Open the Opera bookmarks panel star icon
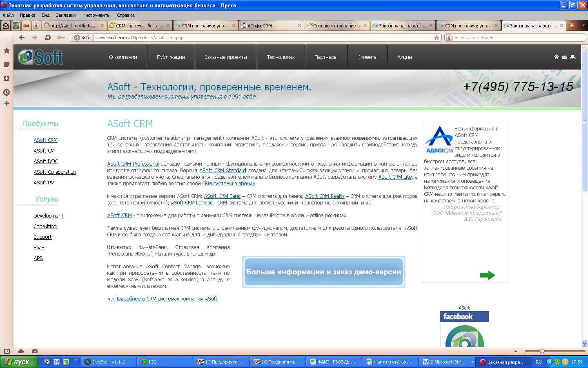The height and width of the screenshot is (368, 588). click(7, 51)
